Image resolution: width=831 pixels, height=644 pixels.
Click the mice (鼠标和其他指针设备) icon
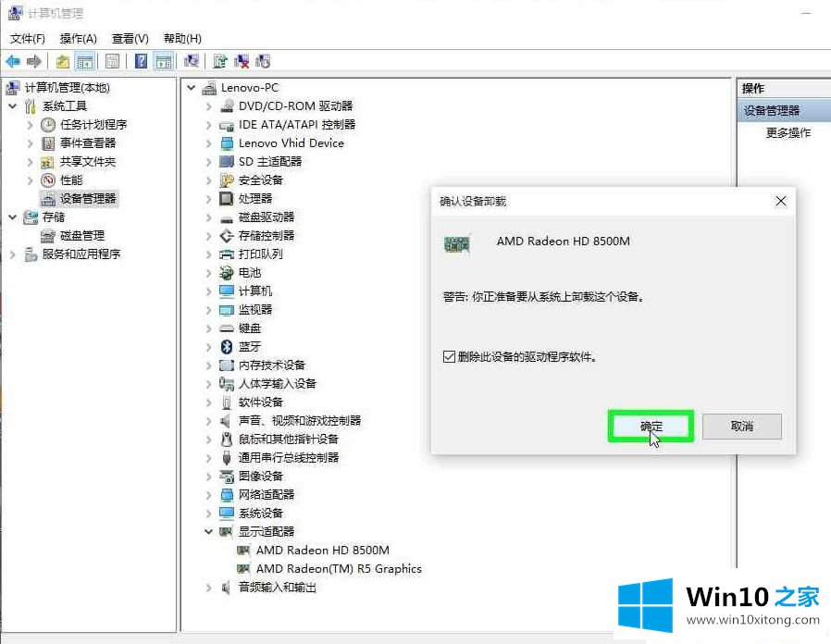click(x=227, y=439)
